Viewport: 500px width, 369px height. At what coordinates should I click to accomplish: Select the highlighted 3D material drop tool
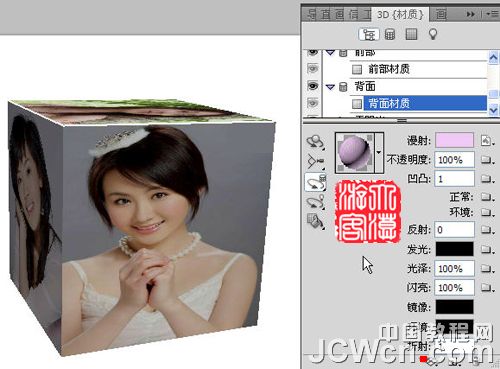315,182
